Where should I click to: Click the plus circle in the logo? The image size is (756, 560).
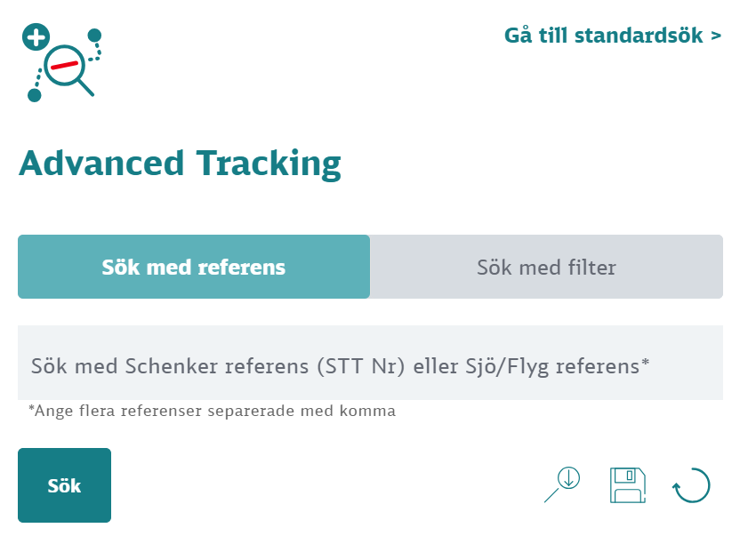pos(36,38)
